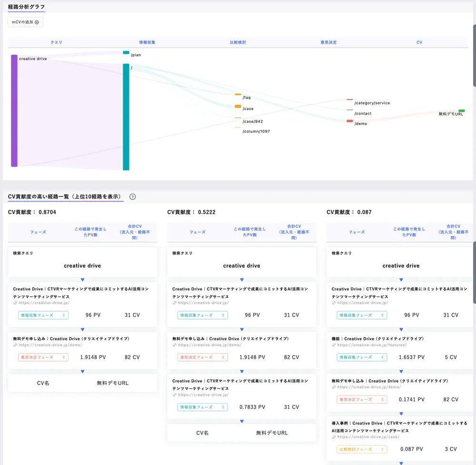Click the /category/service node label
Image resolution: width=476 pixels, height=465 pixels.
pos(372,103)
